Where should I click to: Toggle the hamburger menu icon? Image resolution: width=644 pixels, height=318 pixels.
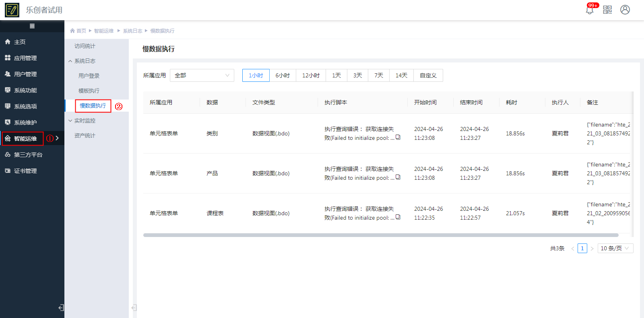[x=32, y=26]
